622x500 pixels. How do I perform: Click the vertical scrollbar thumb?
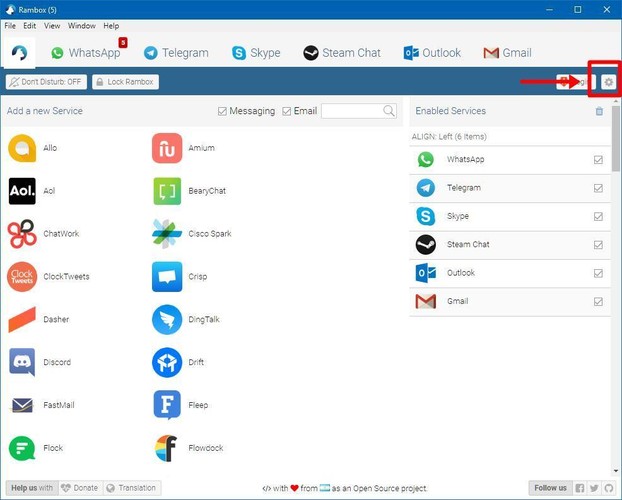[x=616, y=139]
